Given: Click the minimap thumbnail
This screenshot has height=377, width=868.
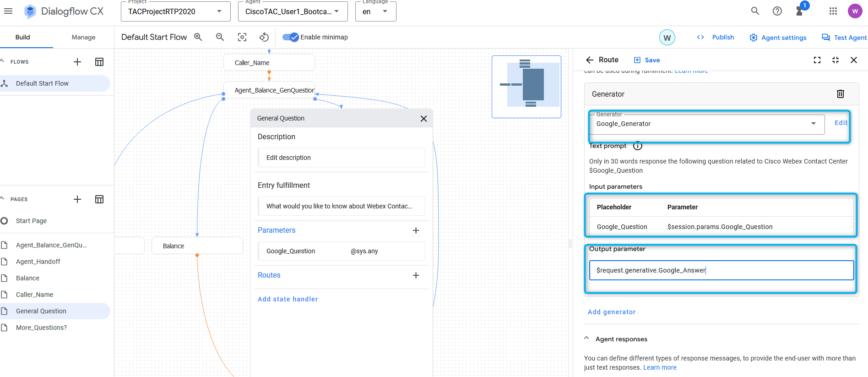Looking at the screenshot, I should (526, 87).
